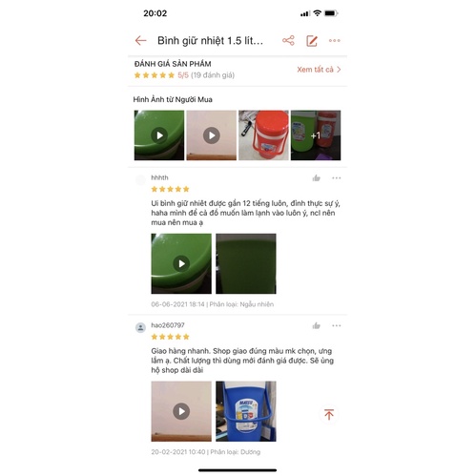476x476 pixels.
Task: Like the review by hao260797
Action: (x=316, y=325)
